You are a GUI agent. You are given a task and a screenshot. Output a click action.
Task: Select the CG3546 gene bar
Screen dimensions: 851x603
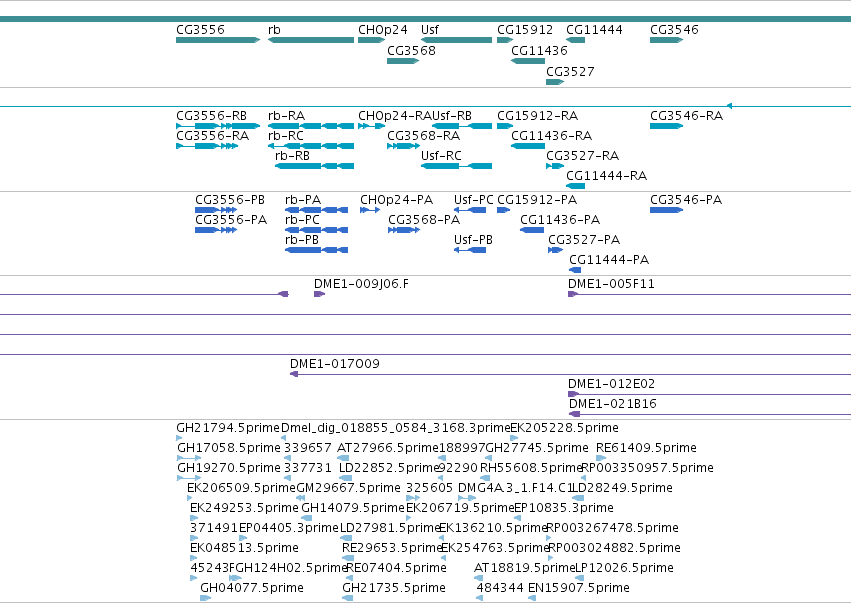click(667, 40)
